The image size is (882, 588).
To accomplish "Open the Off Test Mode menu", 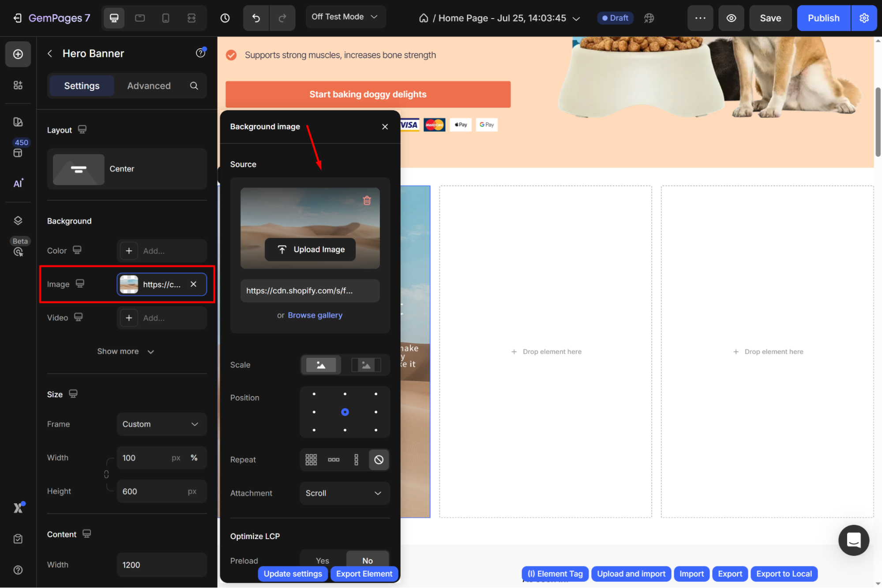I will point(345,17).
